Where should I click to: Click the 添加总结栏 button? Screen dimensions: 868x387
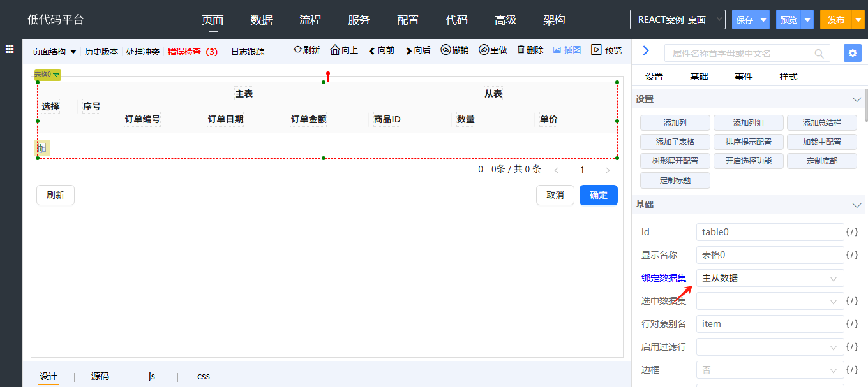(822, 123)
